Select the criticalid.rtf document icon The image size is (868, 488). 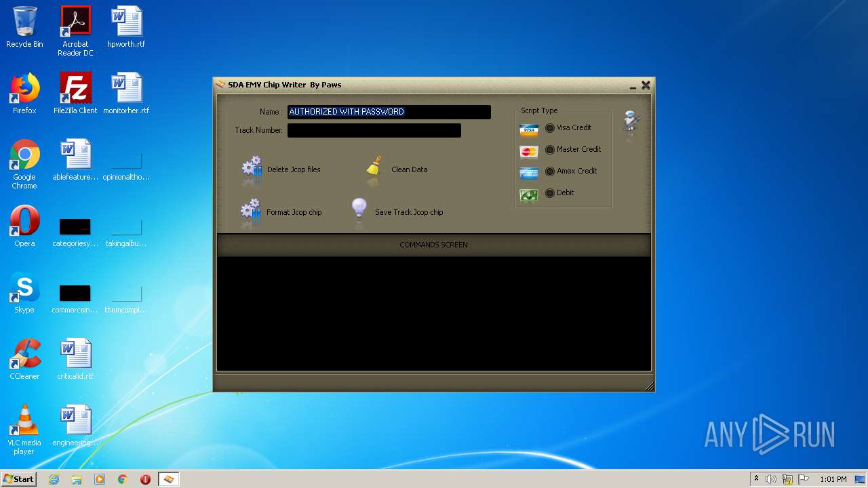(x=75, y=359)
